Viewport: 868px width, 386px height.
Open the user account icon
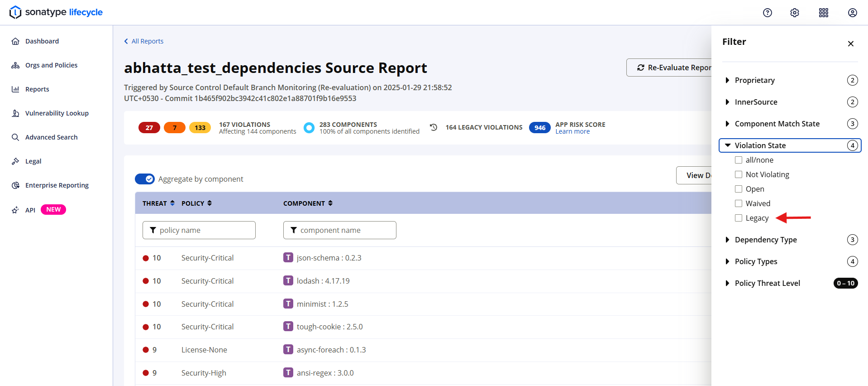click(x=853, y=13)
